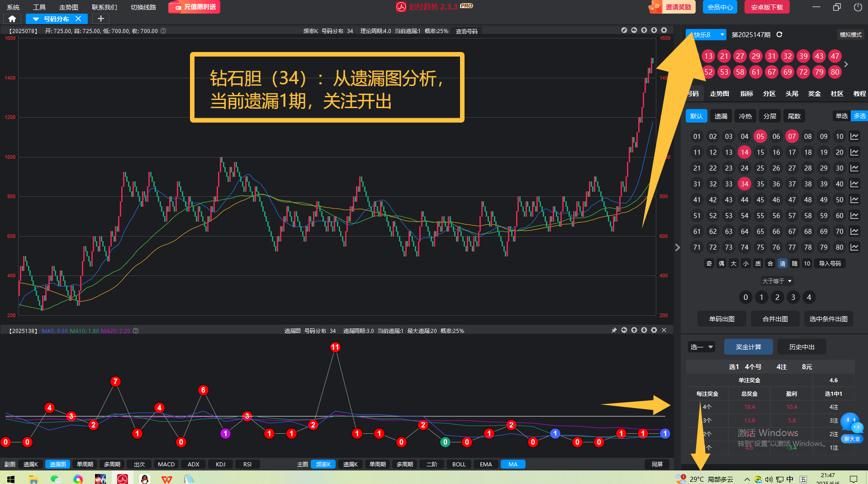Switch to the 奖金 tab in right panel
The width and height of the screenshot is (868, 484).
[815, 94]
